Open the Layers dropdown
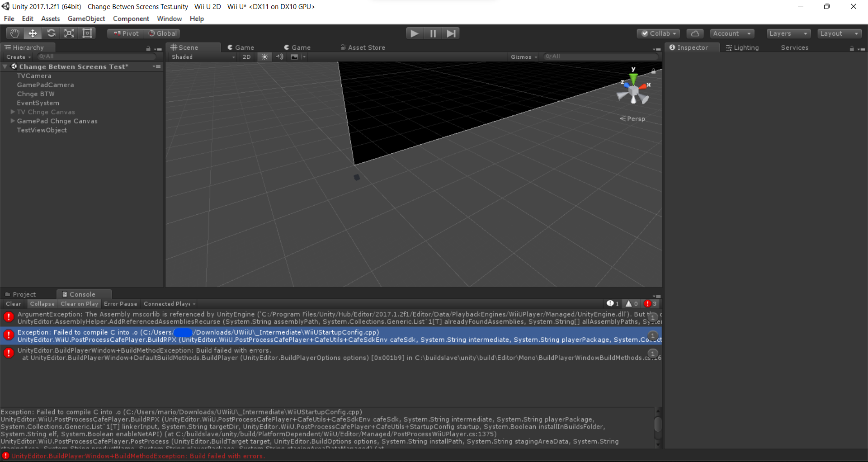Screen dimensions: 868x462 tap(788, 33)
